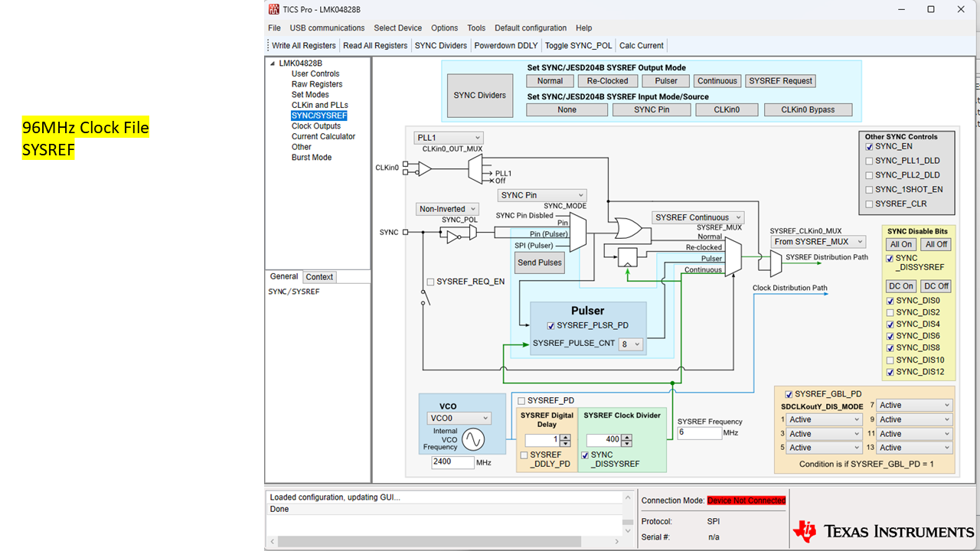980x551 pixels.
Task: Click the SYSREF Clock Divider input field
Action: click(x=604, y=440)
